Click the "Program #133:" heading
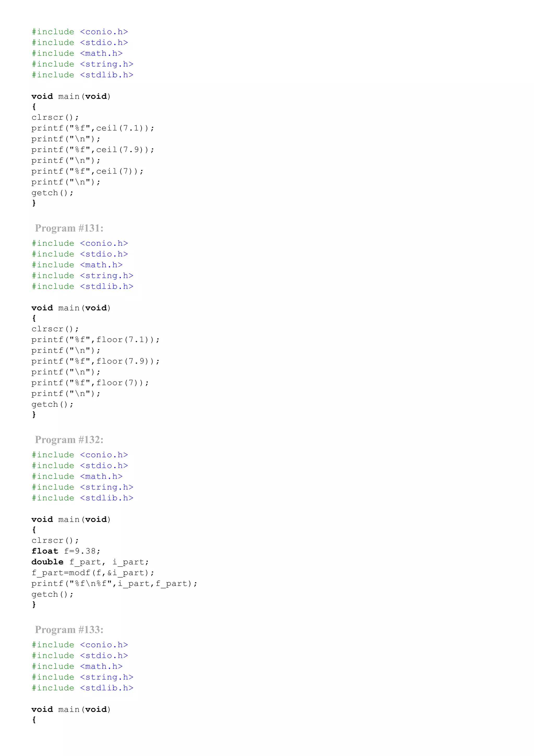The height and width of the screenshot is (756, 534). (69, 629)
